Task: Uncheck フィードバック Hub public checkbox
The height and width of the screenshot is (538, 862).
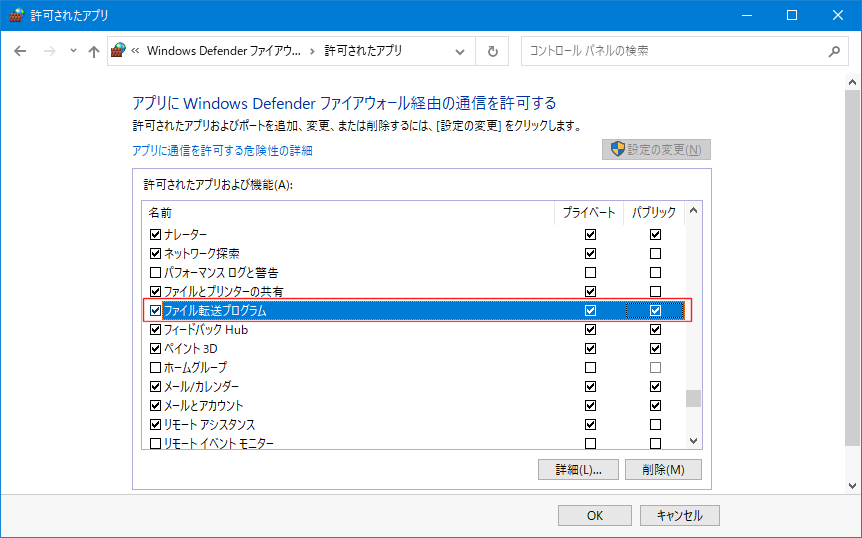Action: [655, 330]
